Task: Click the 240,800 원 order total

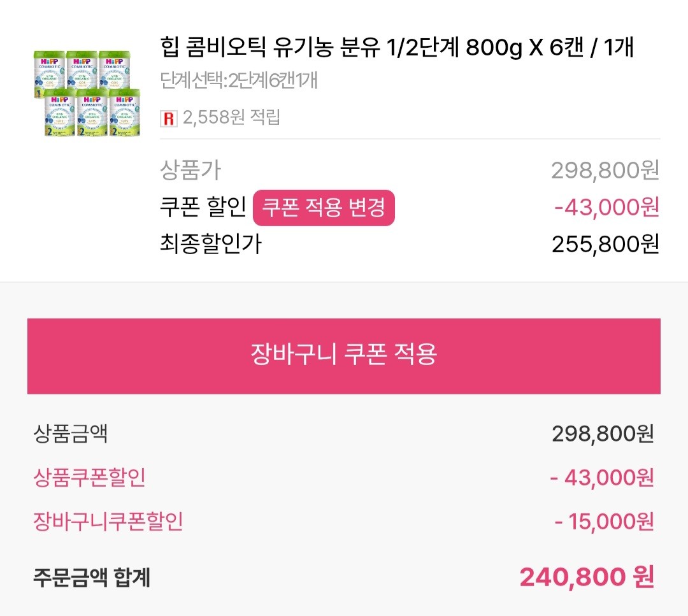Action: point(587,577)
